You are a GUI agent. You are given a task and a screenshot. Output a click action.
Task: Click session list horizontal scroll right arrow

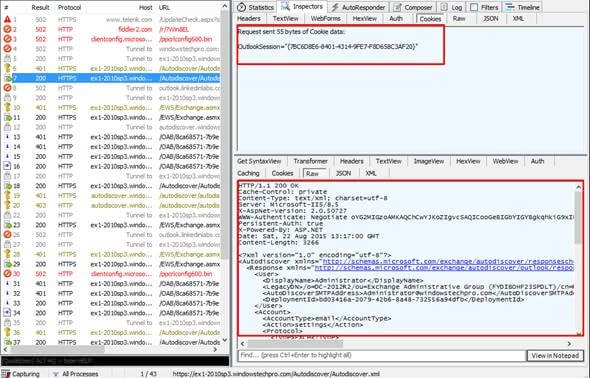tap(215, 350)
